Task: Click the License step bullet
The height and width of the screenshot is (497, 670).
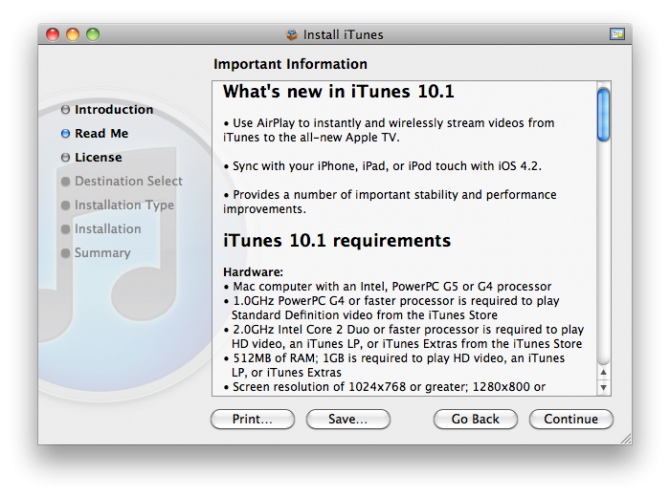Action: click(x=65, y=158)
